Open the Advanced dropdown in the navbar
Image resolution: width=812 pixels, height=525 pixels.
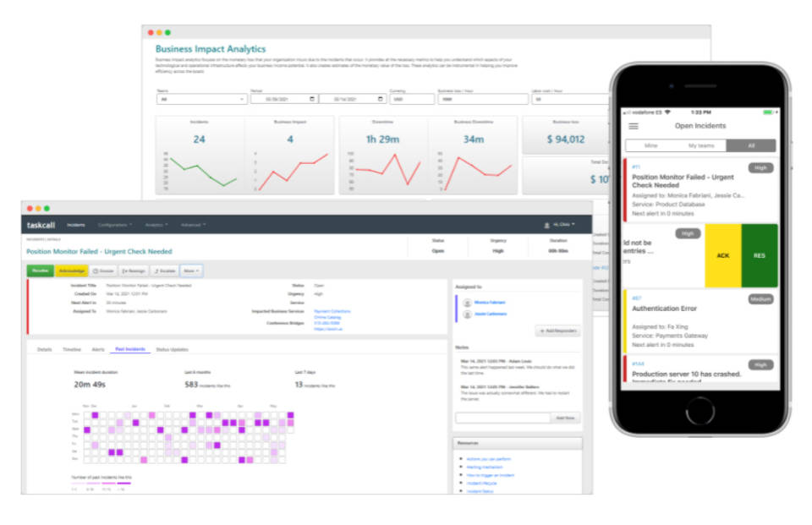coord(193,225)
